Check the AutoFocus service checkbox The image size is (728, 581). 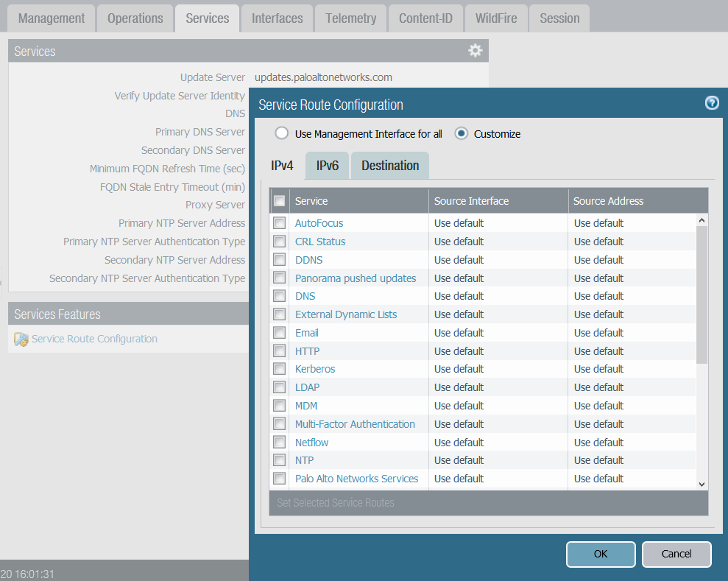coord(279,223)
